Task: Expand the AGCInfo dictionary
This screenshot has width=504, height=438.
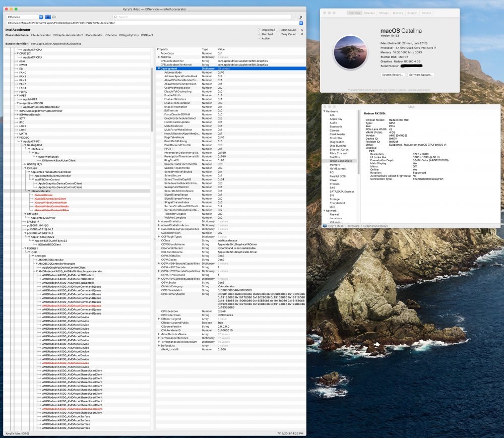Action: click(x=159, y=57)
